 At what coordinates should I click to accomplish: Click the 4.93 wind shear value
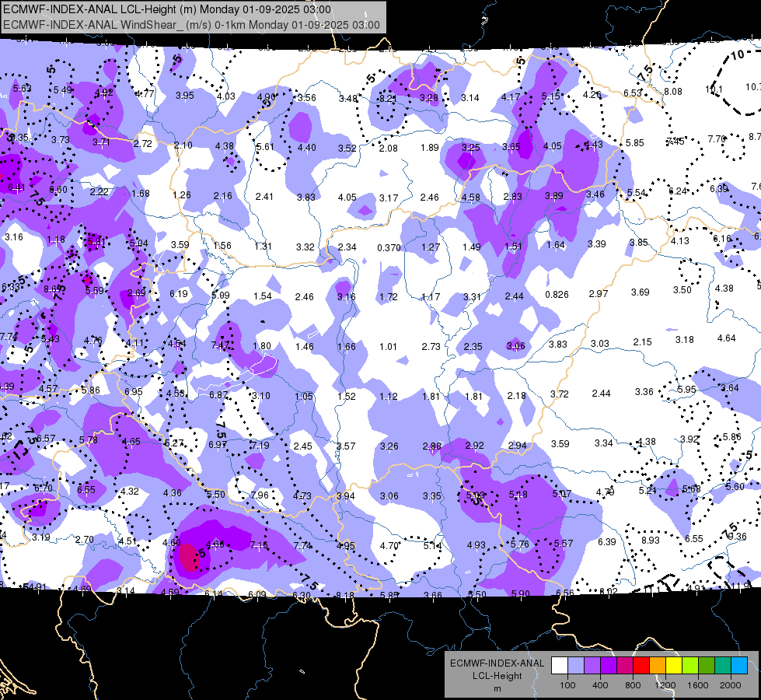click(x=476, y=545)
